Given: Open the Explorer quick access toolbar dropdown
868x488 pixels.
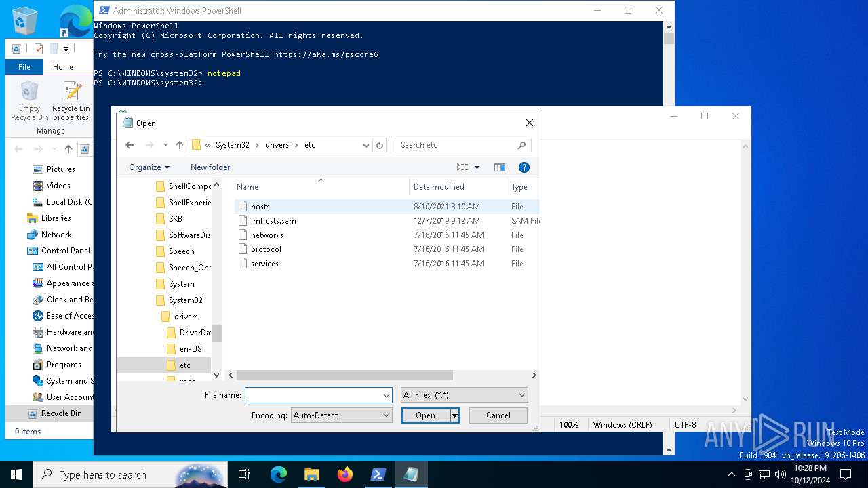Looking at the screenshot, I should coord(66,49).
